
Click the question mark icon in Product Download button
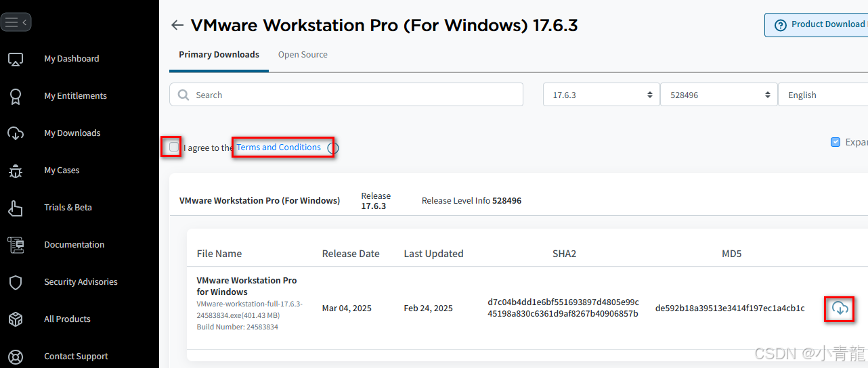[x=779, y=24]
